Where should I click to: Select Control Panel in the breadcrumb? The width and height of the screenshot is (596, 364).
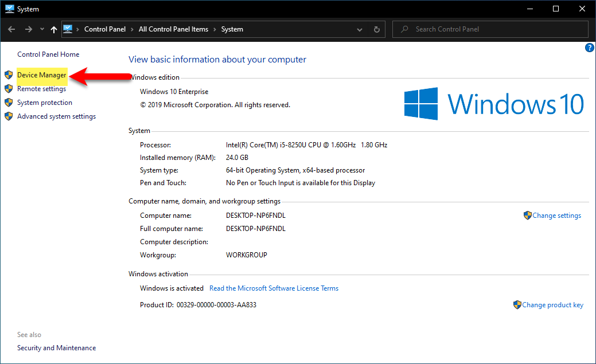click(x=105, y=29)
